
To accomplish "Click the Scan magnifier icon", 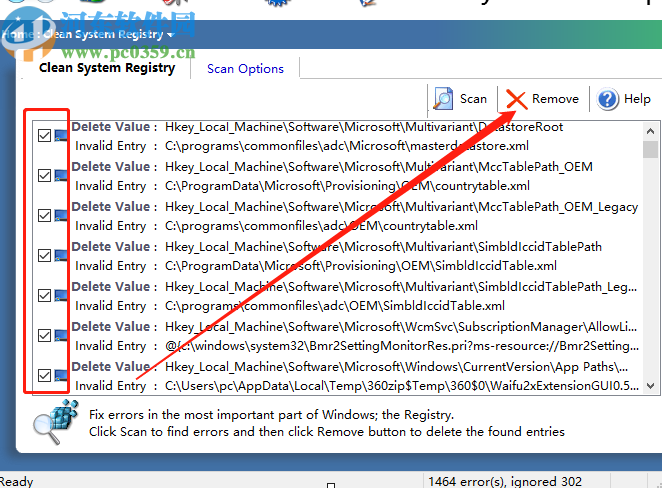I will tap(443, 99).
